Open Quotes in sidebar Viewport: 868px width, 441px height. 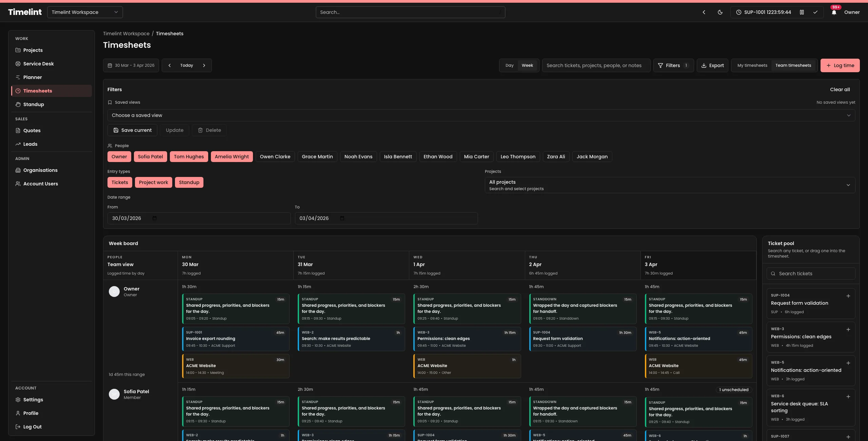click(x=52, y=131)
